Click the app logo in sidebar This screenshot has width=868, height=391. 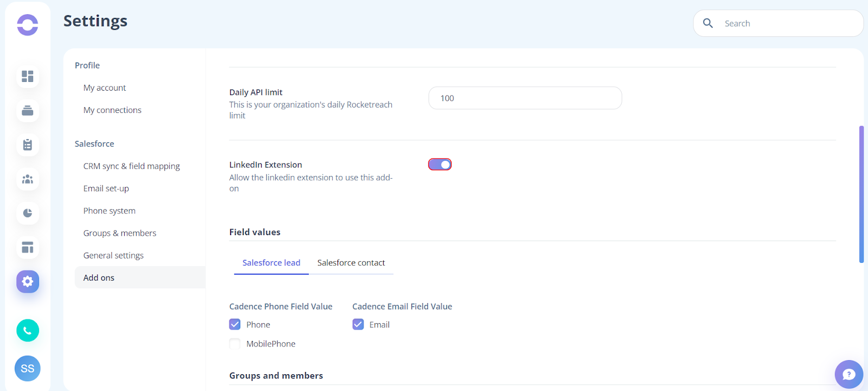click(28, 25)
